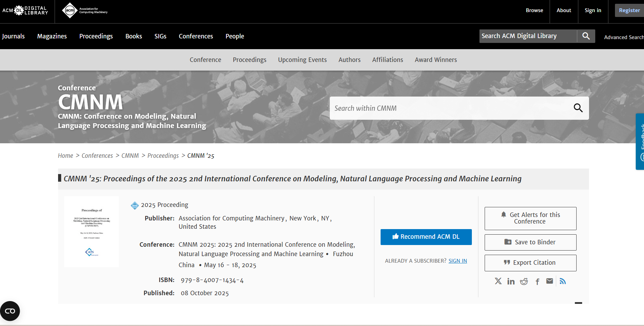Share via LinkedIn icon
This screenshot has width=644, height=326.
[511, 281]
